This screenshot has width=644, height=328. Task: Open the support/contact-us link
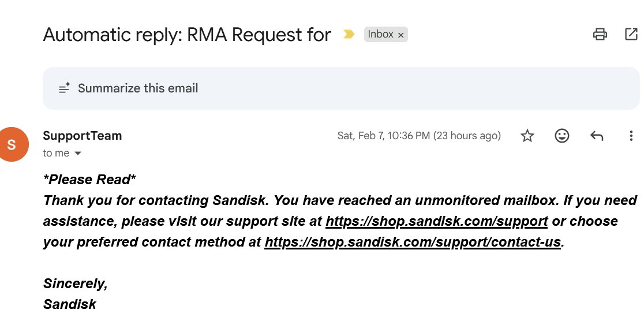click(x=413, y=242)
